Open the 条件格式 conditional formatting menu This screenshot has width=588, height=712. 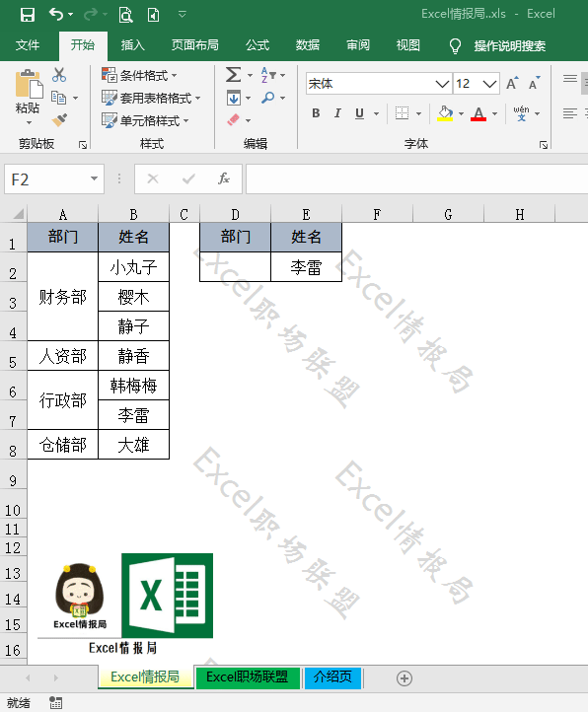(x=139, y=75)
